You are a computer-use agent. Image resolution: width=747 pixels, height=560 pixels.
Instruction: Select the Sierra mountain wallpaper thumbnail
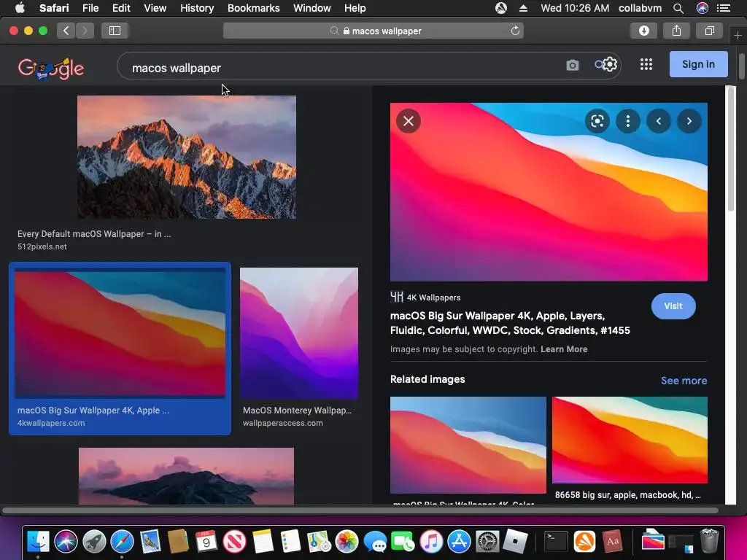point(187,157)
